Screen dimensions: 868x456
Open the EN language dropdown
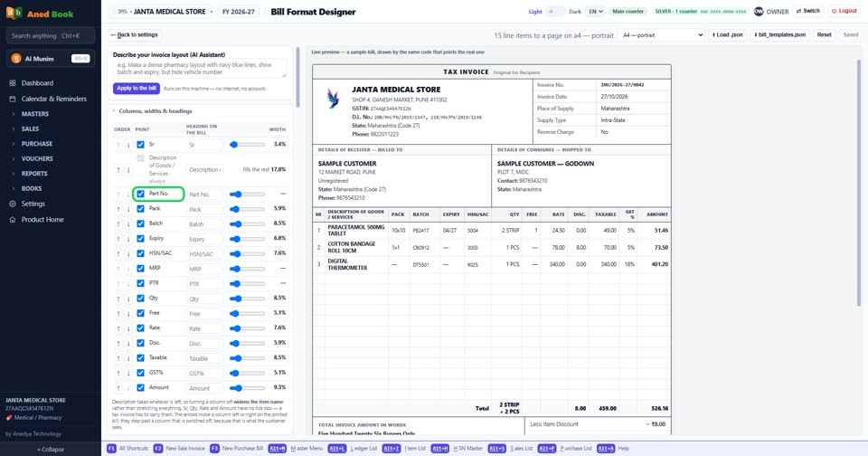[595, 11]
